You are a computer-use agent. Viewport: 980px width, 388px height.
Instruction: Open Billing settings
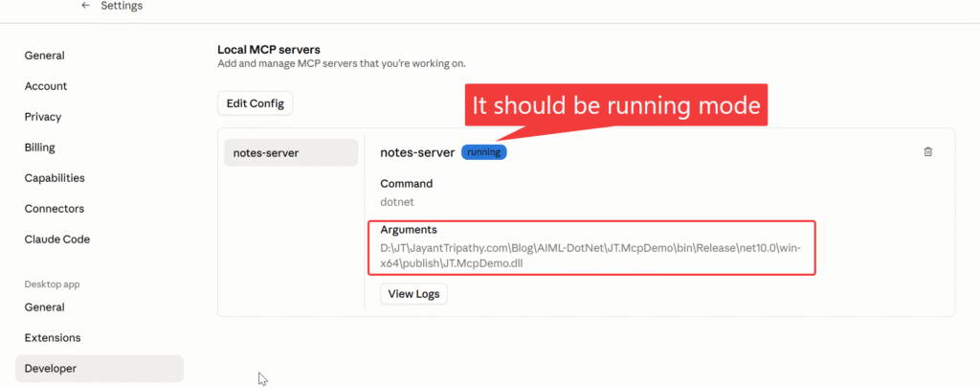coord(40,148)
